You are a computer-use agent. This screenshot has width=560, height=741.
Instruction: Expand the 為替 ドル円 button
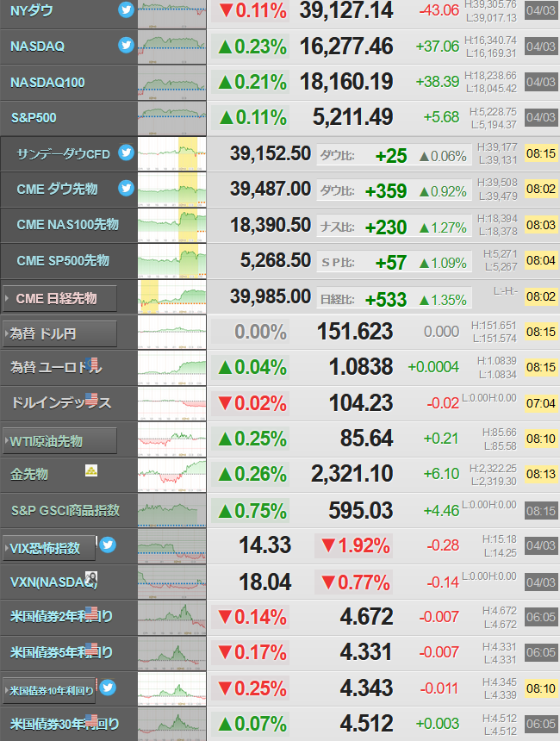point(59,334)
